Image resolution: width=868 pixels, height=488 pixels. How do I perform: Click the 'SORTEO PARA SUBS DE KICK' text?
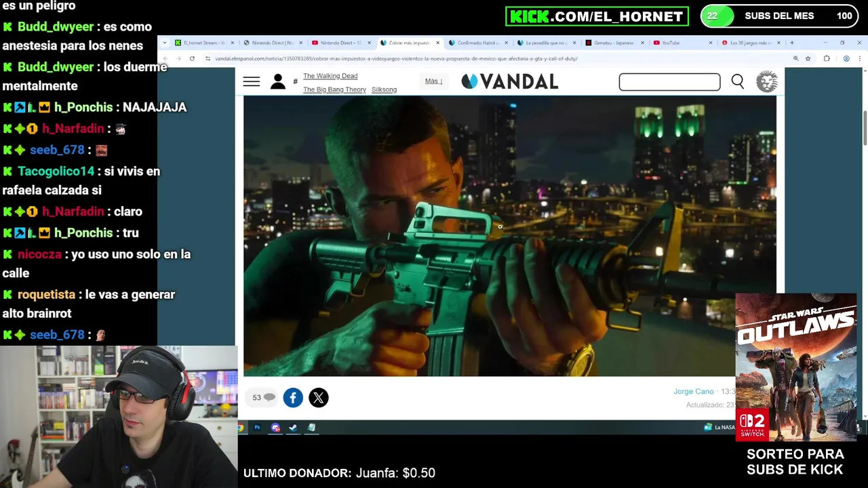795,462
